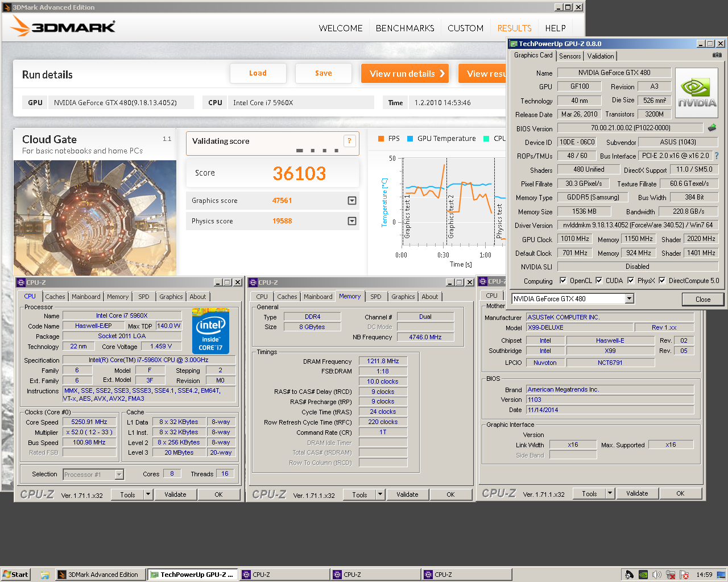Open About tab in CPU-Z processor window

coord(198,297)
